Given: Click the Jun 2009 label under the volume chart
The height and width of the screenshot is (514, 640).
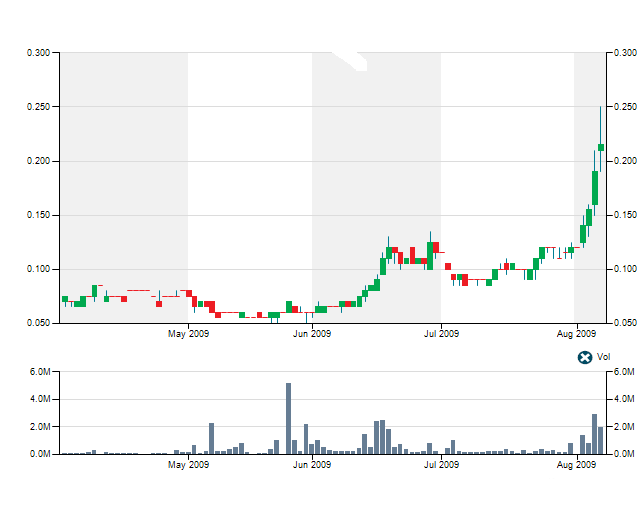Looking at the screenshot, I should coord(312,465).
